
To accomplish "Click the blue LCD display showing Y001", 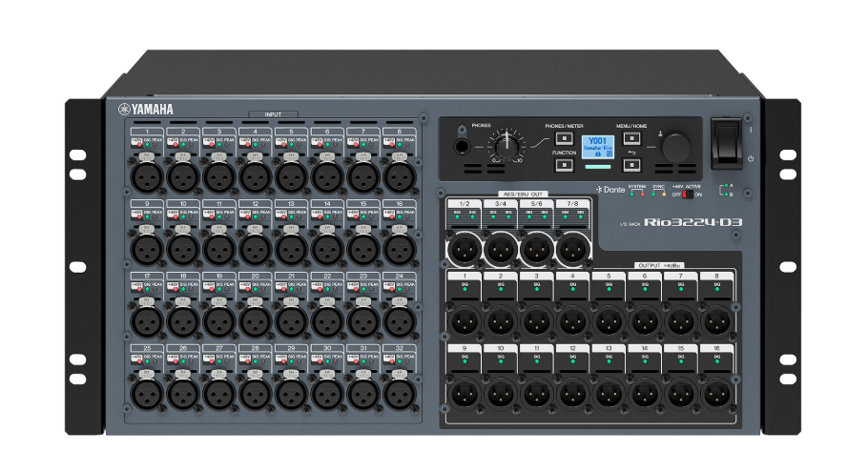I will (598, 147).
